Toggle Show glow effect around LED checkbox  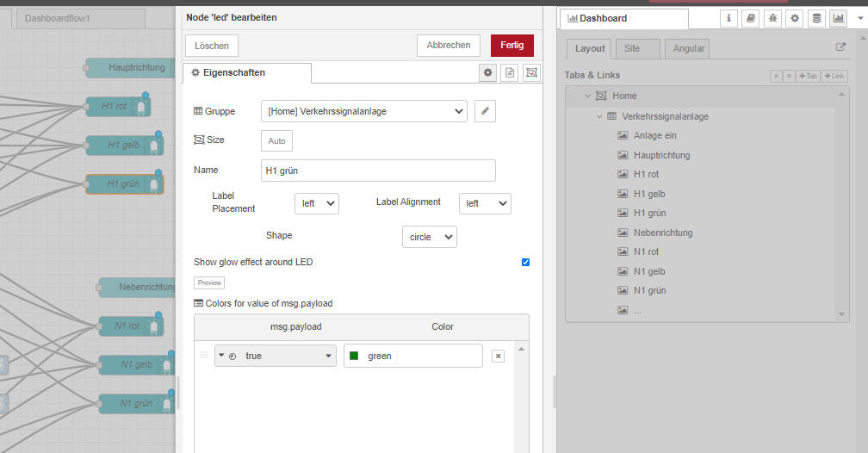(x=526, y=262)
